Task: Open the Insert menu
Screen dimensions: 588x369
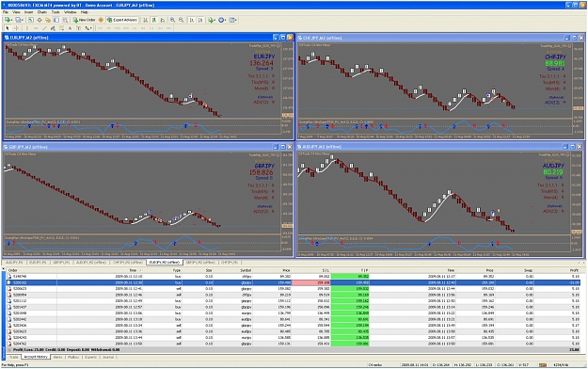Action: point(28,12)
